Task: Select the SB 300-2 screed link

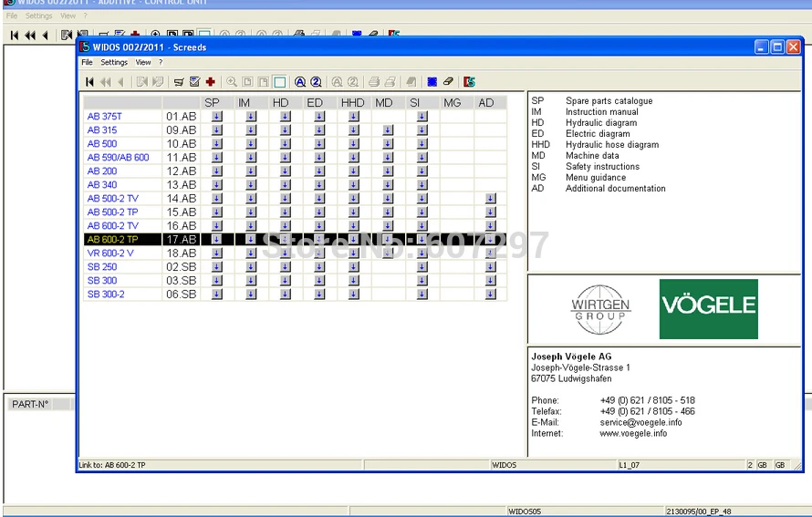Action: point(106,294)
